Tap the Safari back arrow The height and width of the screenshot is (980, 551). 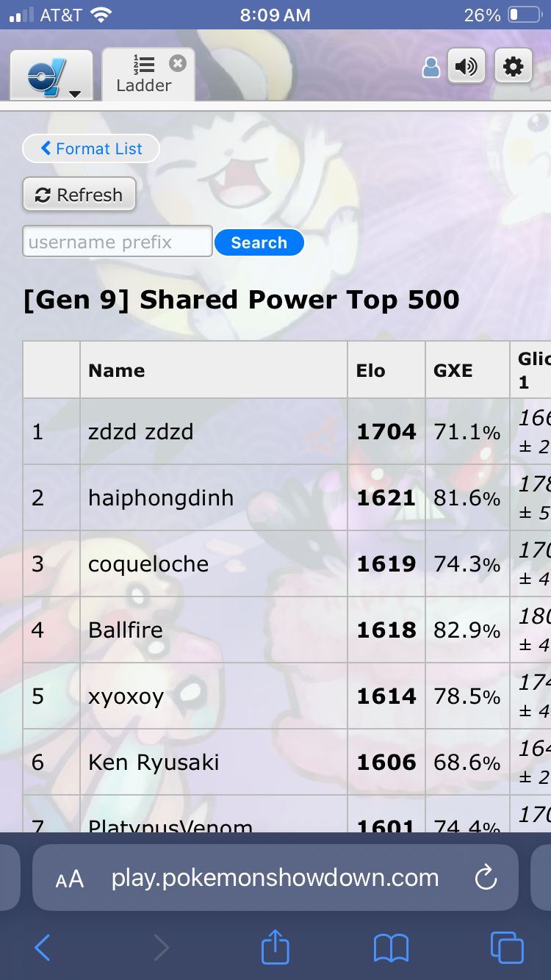pos(43,948)
